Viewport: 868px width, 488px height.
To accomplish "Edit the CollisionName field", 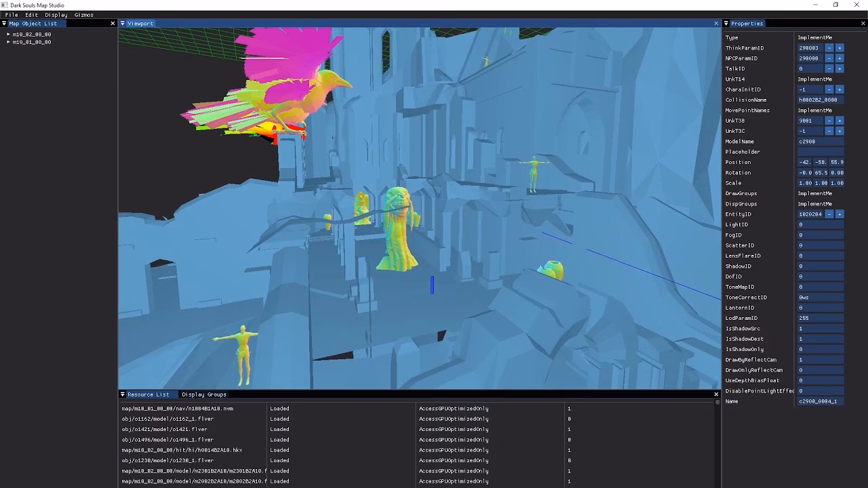I will [821, 100].
